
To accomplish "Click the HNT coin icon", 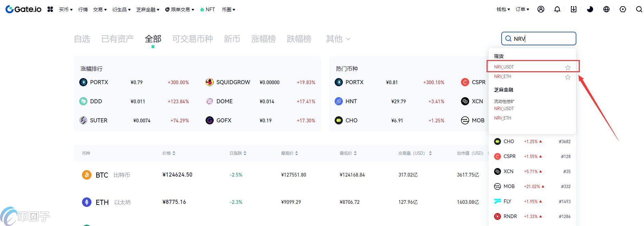I will (339, 101).
